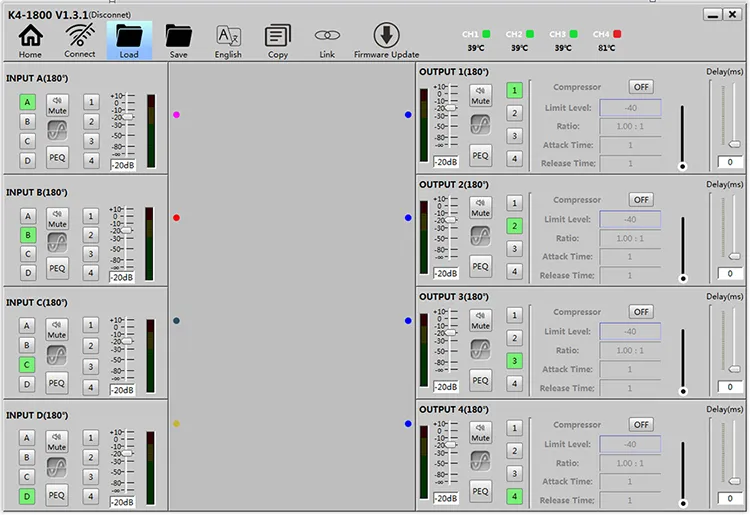Select routing button 3 in OUTPUT 1
The image size is (750, 515).
coord(515,136)
